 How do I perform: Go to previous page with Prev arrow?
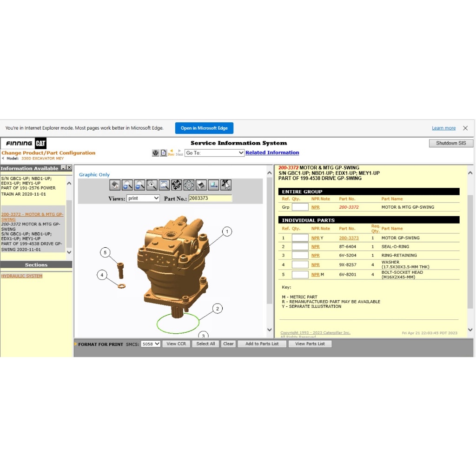[x=171, y=152]
